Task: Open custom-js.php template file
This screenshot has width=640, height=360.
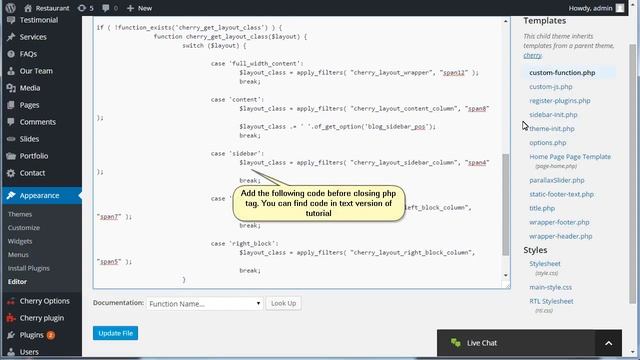Action: (x=551, y=87)
